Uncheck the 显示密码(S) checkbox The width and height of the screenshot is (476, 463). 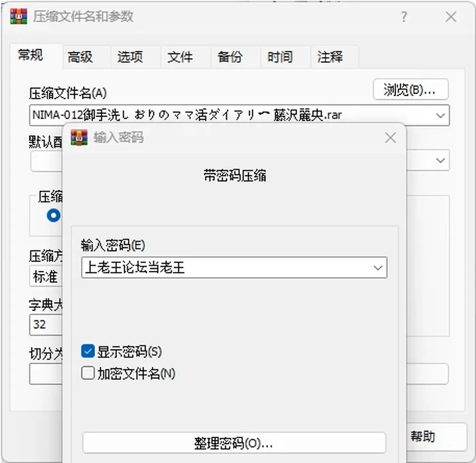pyautogui.click(x=88, y=351)
